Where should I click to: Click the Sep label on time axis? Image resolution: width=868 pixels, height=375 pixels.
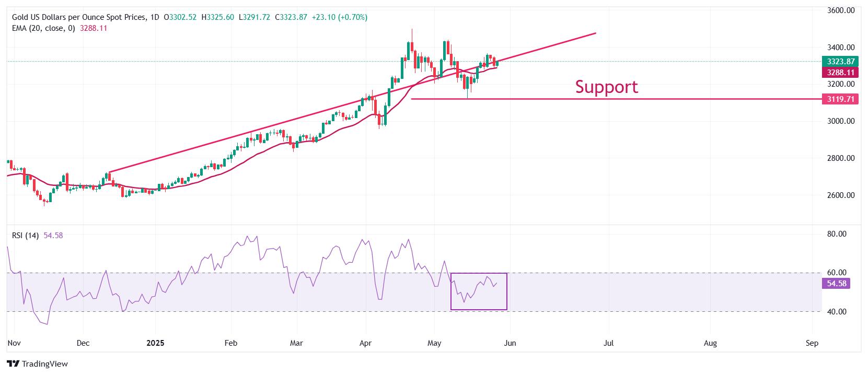click(x=812, y=343)
